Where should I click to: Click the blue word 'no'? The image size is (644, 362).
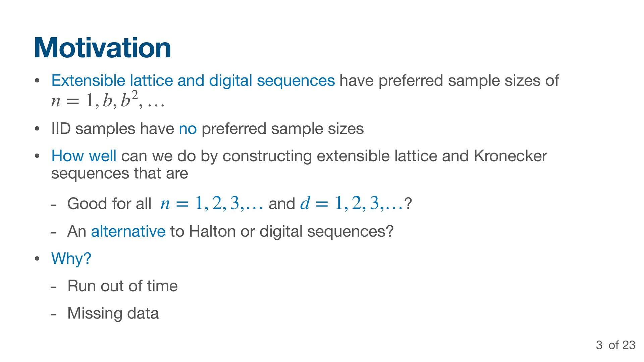(187, 129)
